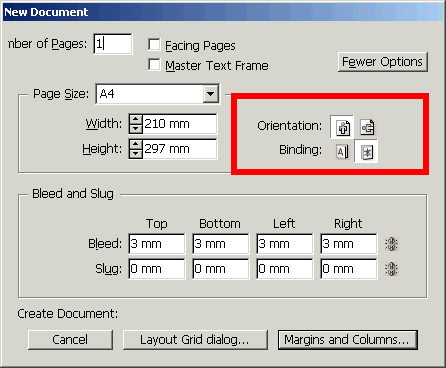Focus the Number of Pages field
Viewport: 446px width, 368px height.
113,44
